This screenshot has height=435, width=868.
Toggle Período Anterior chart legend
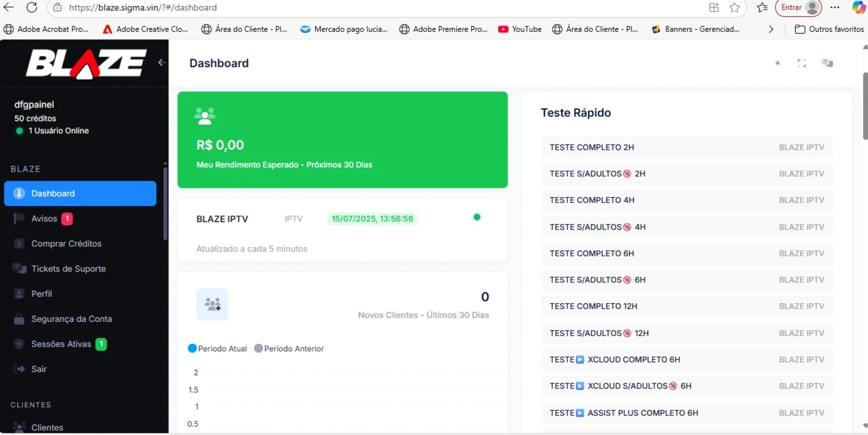(289, 349)
